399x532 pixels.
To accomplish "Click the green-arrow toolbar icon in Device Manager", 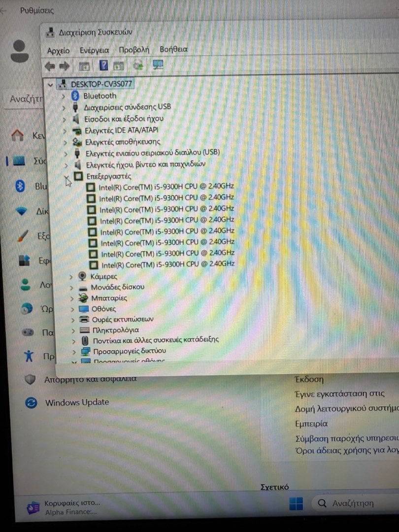I will point(138,65).
